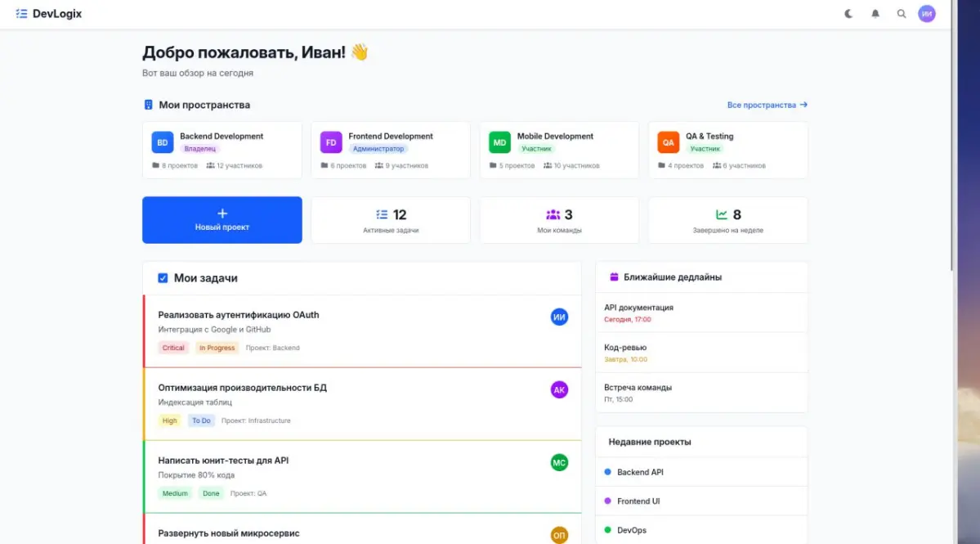Click Проект: QA label

[x=248, y=493]
